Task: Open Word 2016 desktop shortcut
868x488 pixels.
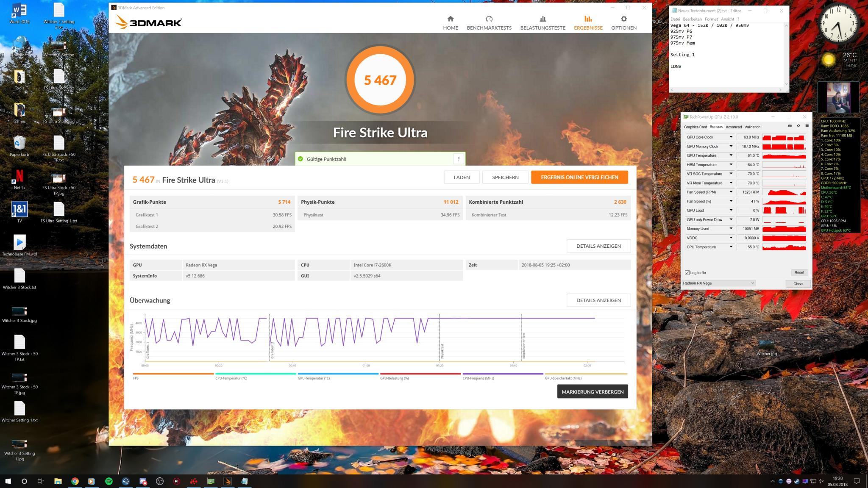Action: [19, 14]
